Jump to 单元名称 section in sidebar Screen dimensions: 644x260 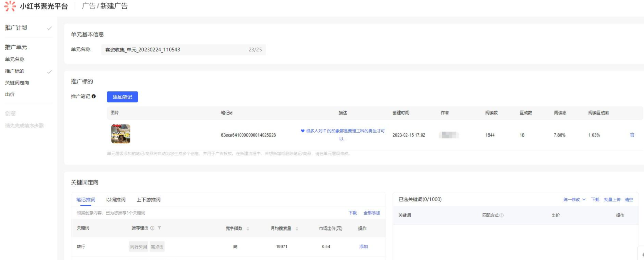click(15, 59)
